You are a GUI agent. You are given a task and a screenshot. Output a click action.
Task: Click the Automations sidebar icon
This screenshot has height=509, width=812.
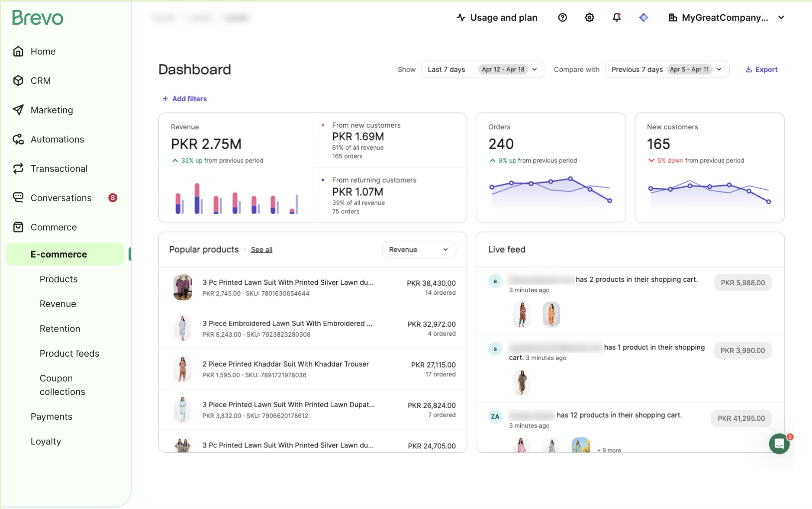[x=18, y=139]
